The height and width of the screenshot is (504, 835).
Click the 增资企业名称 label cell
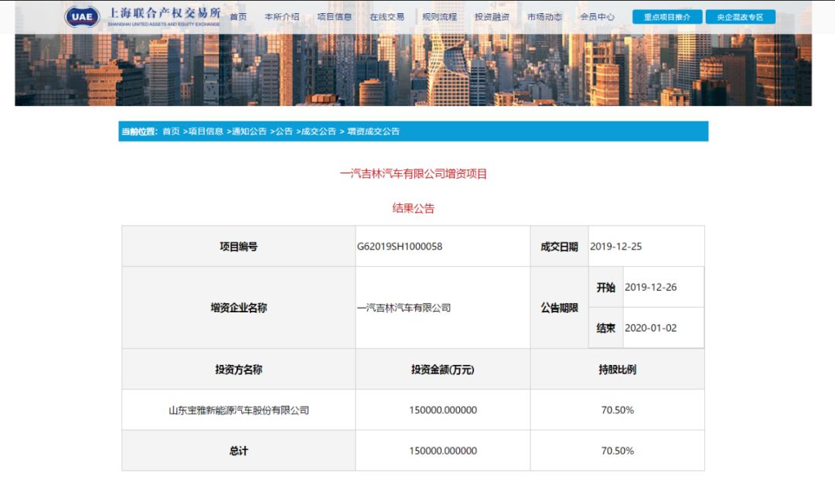[x=239, y=308]
